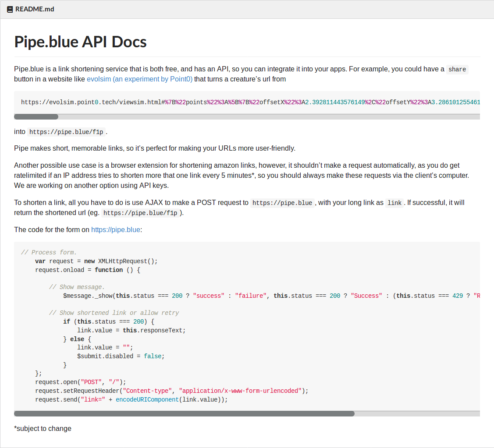Click the evolsim.point0.tech long URL code line
The width and height of the screenshot is (494, 448).
[x=250, y=102]
